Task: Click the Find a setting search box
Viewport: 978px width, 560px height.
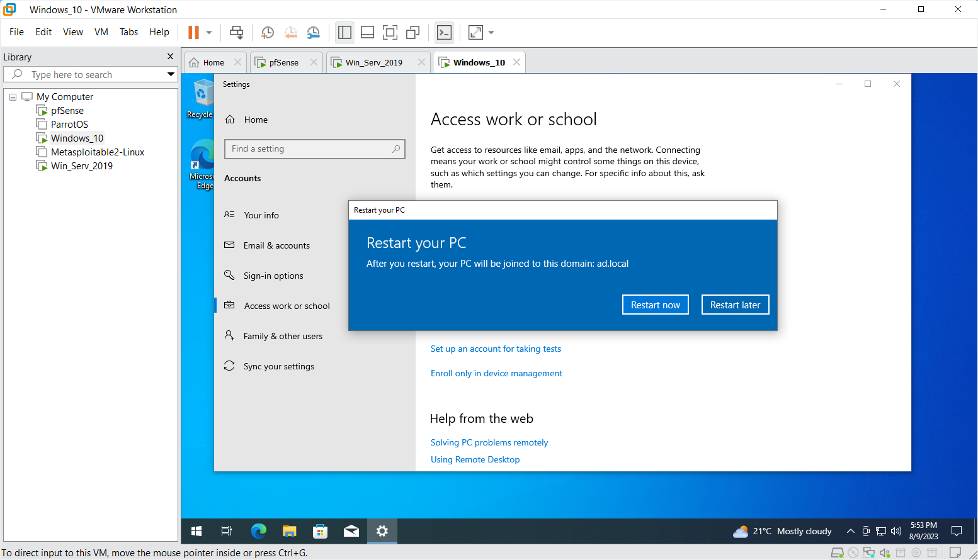Action: (x=315, y=149)
